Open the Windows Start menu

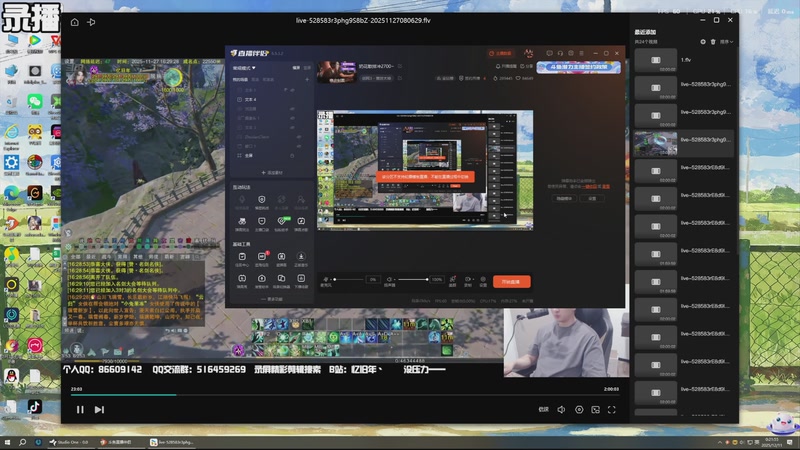click(7, 442)
